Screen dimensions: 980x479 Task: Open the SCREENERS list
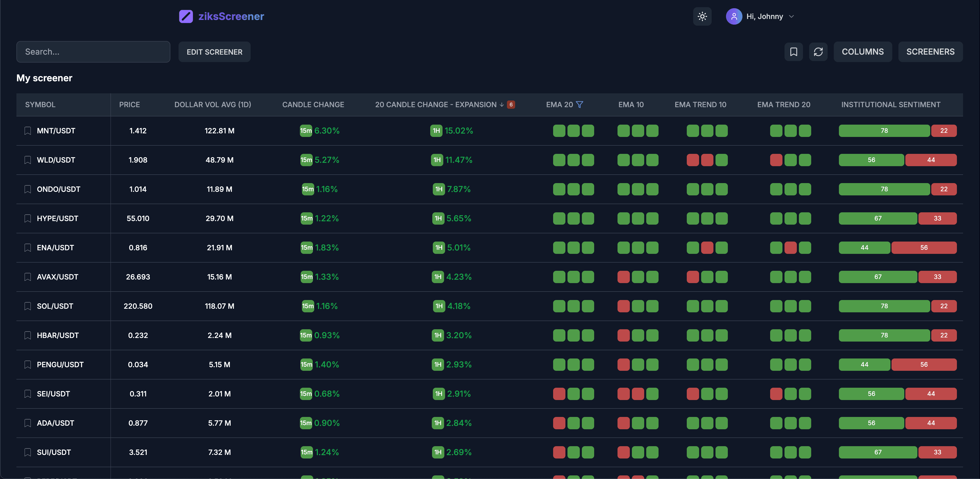coord(930,52)
